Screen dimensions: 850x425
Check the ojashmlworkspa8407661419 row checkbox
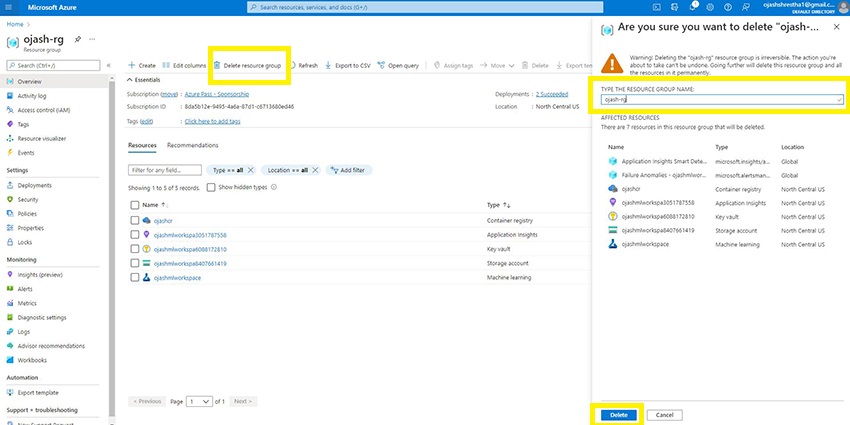click(x=135, y=263)
